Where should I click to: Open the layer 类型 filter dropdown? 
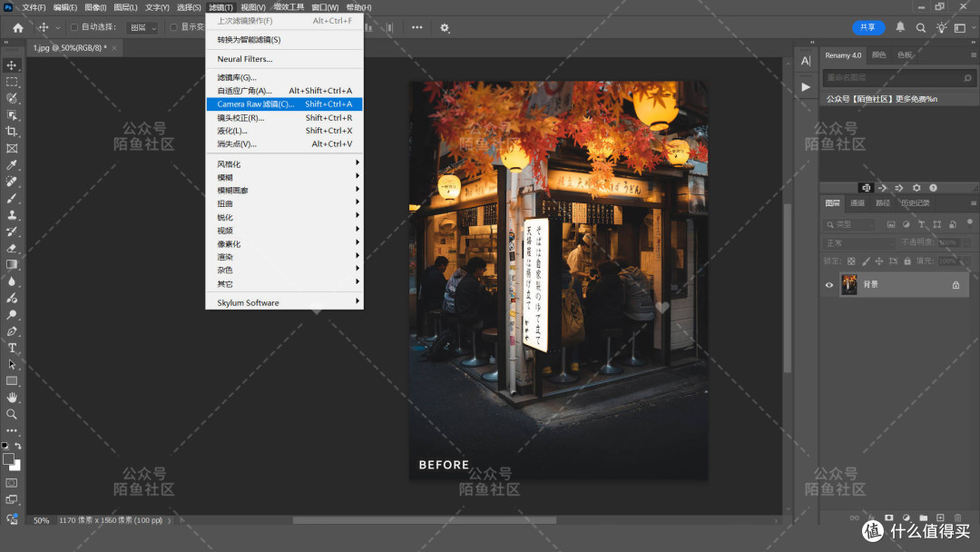pos(850,224)
